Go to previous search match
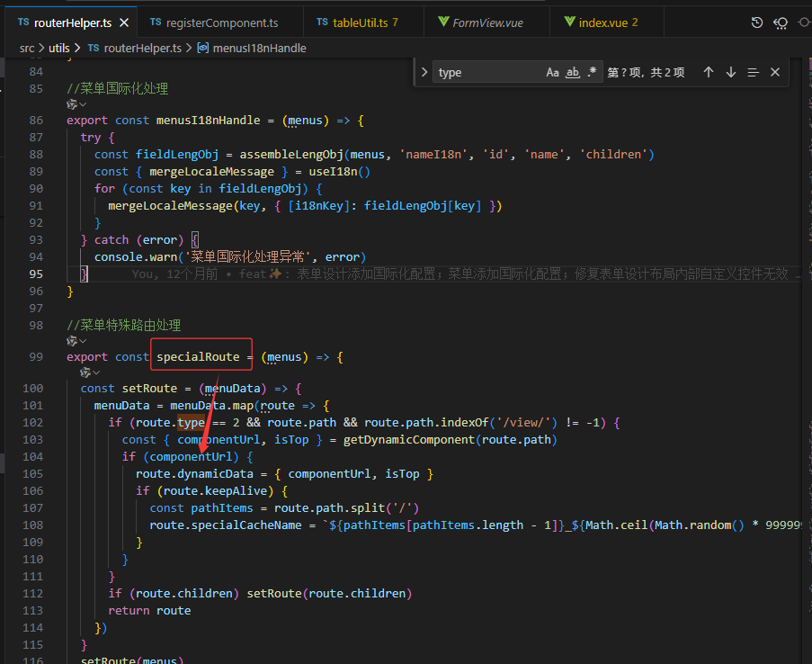 tap(709, 72)
